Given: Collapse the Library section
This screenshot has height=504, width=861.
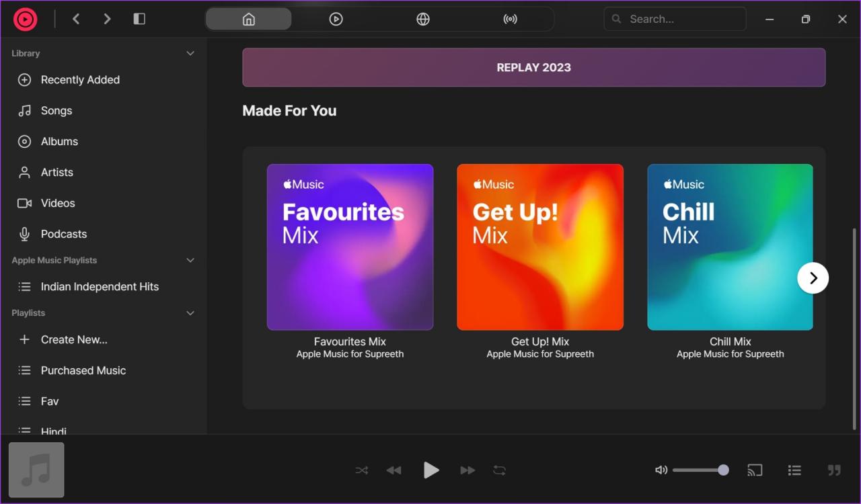Looking at the screenshot, I should (x=190, y=53).
